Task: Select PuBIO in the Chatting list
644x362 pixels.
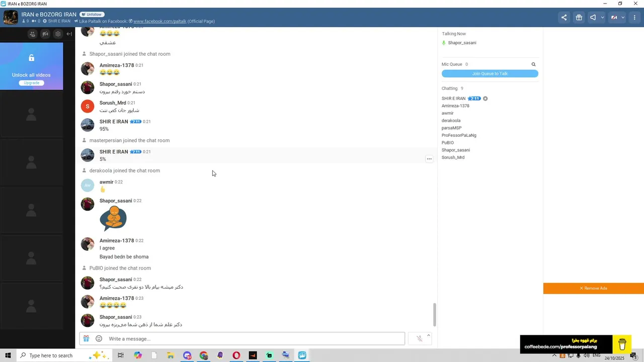Action: (x=447, y=143)
